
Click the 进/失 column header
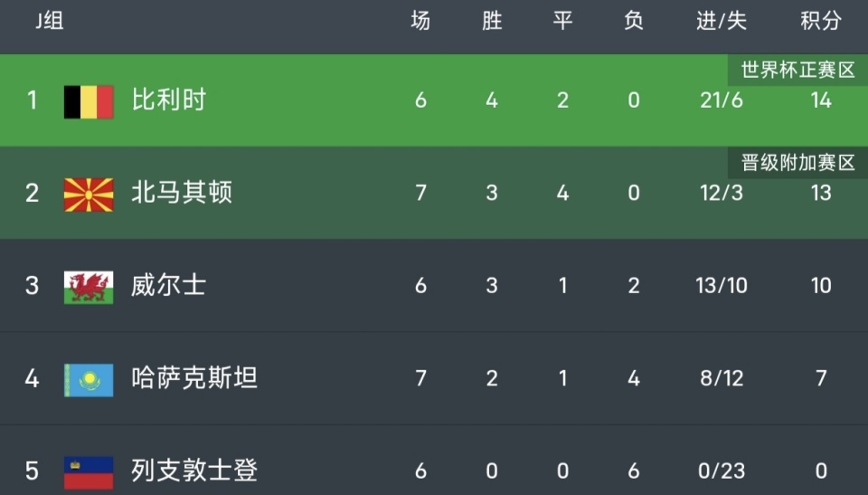click(x=722, y=22)
